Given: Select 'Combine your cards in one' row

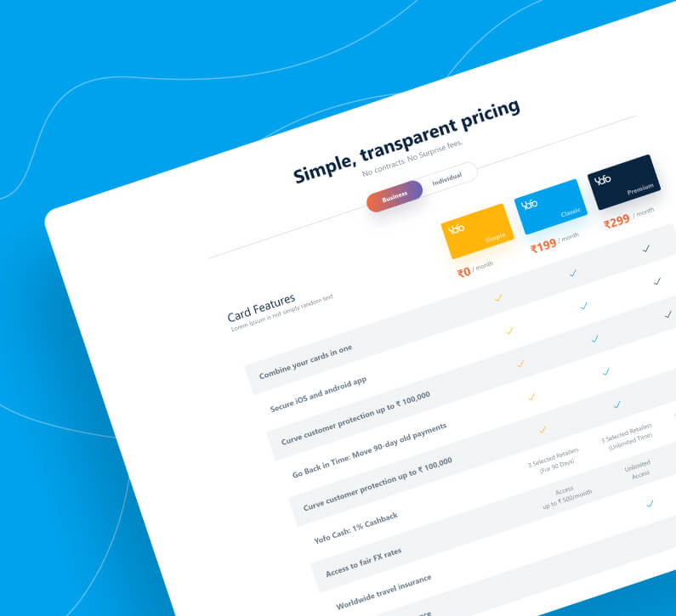Looking at the screenshot, I should point(305,361).
